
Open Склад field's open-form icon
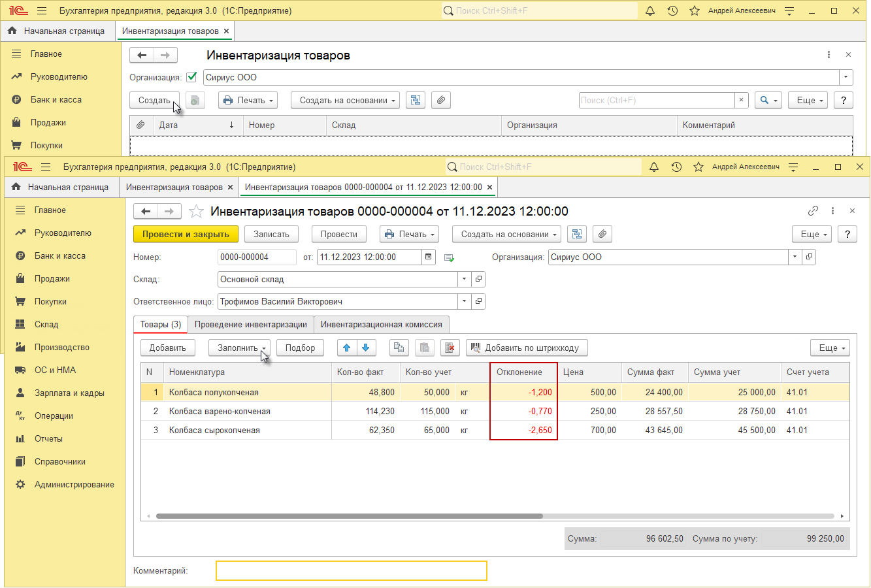pos(479,279)
